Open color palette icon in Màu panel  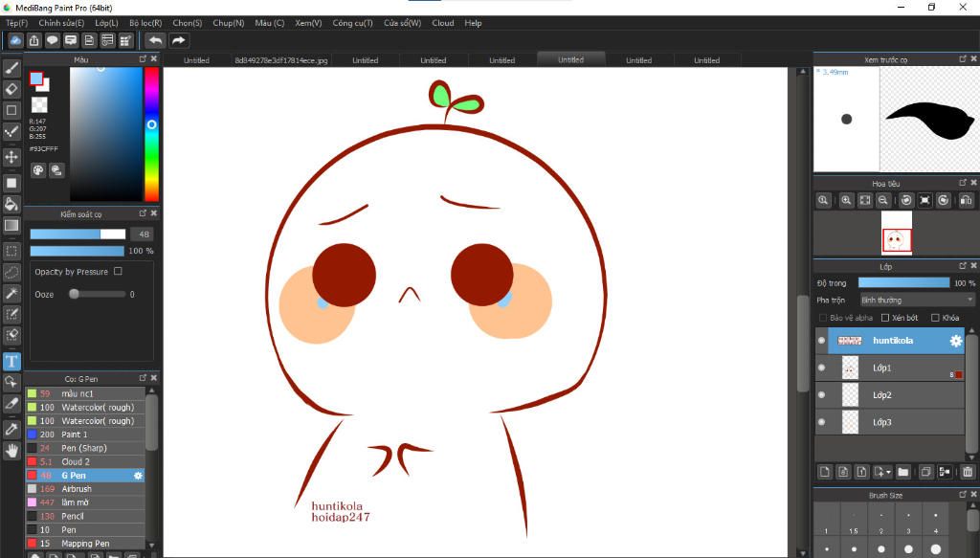(x=38, y=170)
